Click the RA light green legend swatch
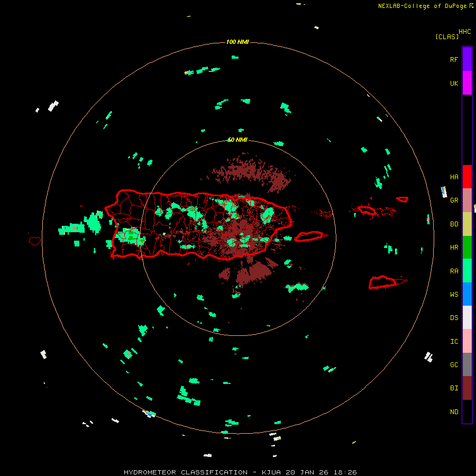This screenshot has height=476, width=476. point(467,271)
